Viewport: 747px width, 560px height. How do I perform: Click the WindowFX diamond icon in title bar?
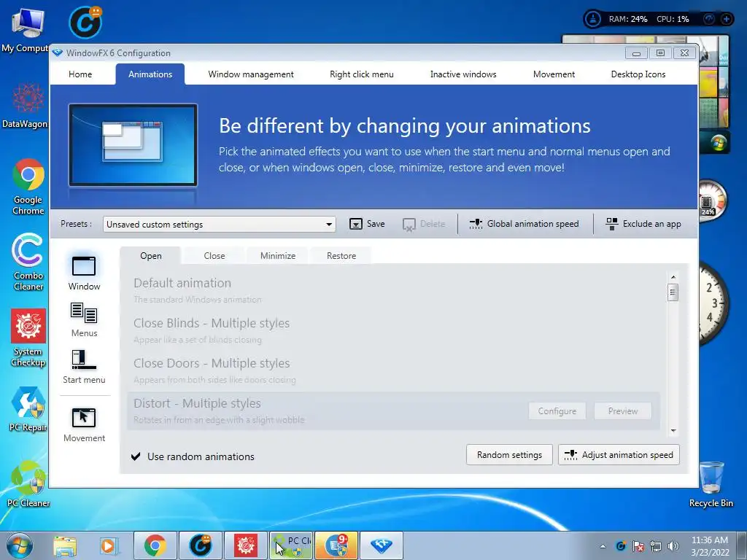pos(58,52)
